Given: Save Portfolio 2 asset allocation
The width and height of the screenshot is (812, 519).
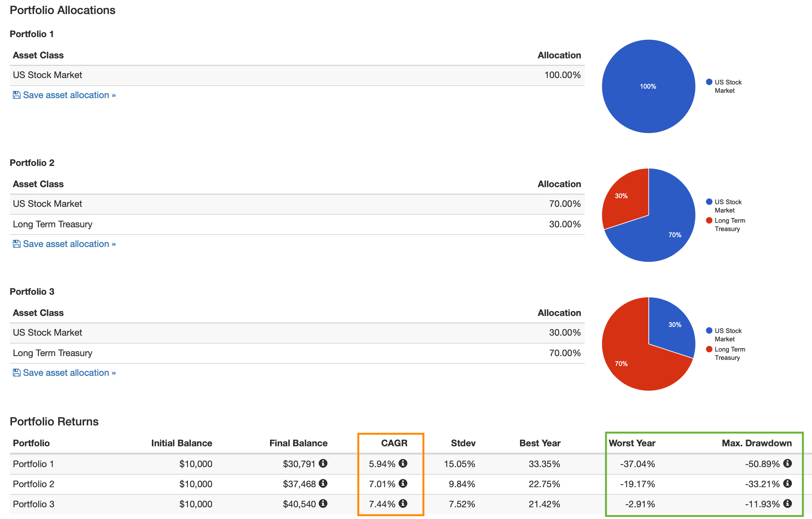Looking at the screenshot, I should [x=65, y=244].
